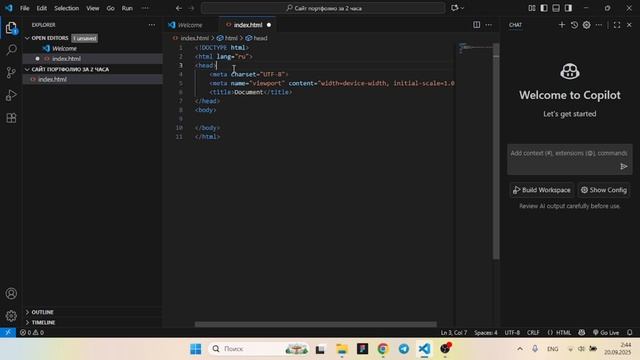Go back in navigation history

[x=179, y=8]
